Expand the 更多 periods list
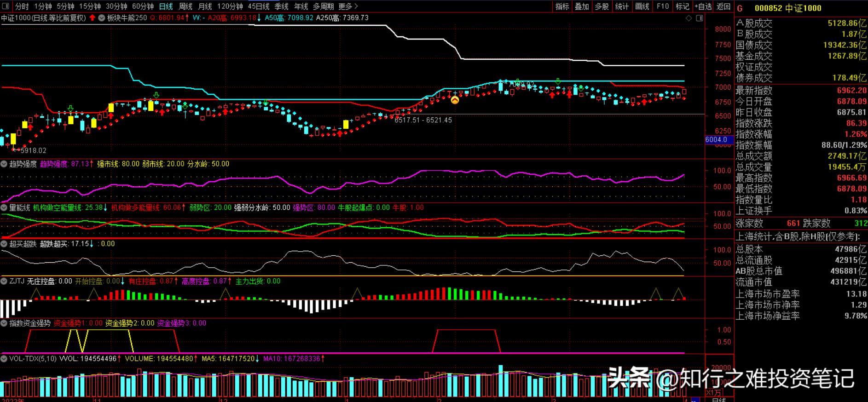868x402 pixels. pos(348,6)
